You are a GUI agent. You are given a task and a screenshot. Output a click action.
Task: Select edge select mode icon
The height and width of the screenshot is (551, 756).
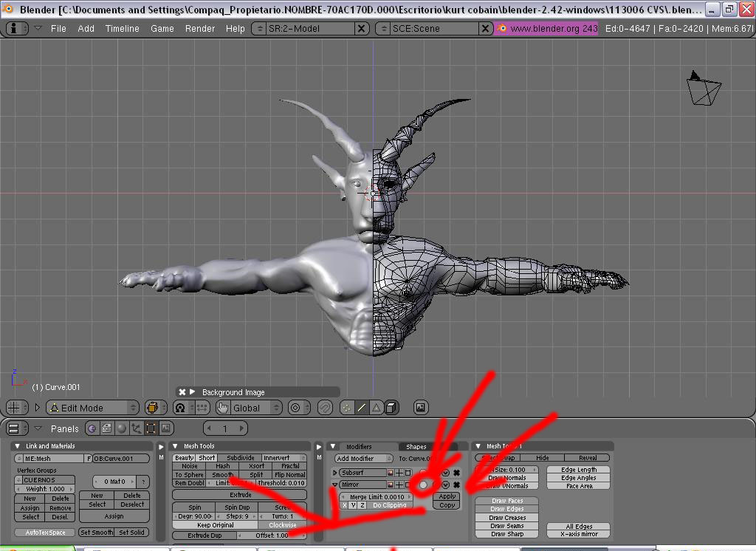[361, 408]
